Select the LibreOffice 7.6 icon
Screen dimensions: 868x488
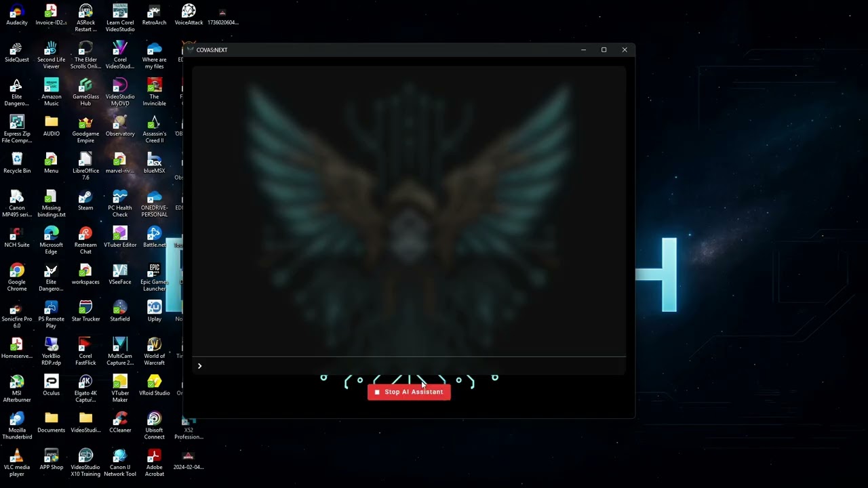(85, 167)
